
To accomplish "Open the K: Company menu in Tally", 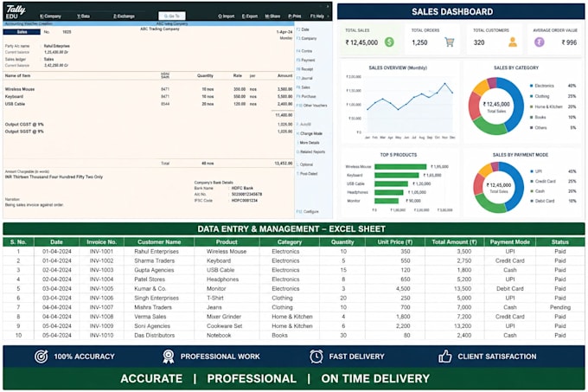I will tap(50, 16).
